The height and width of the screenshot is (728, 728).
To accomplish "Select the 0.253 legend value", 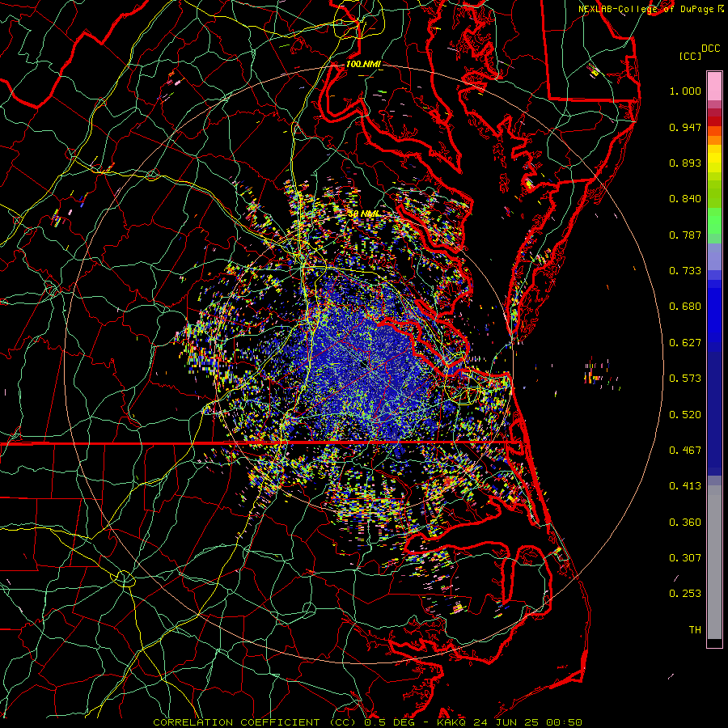I will coord(685,594).
